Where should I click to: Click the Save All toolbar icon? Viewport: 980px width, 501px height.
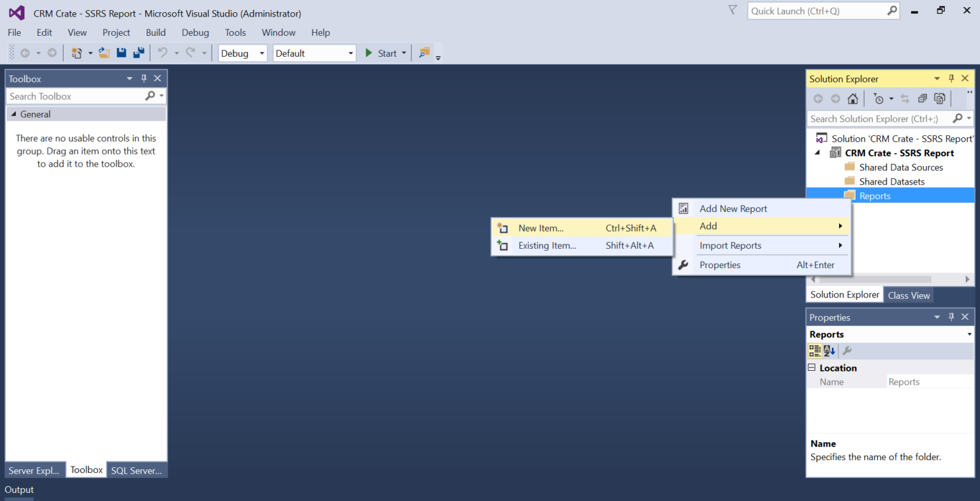[x=138, y=53]
